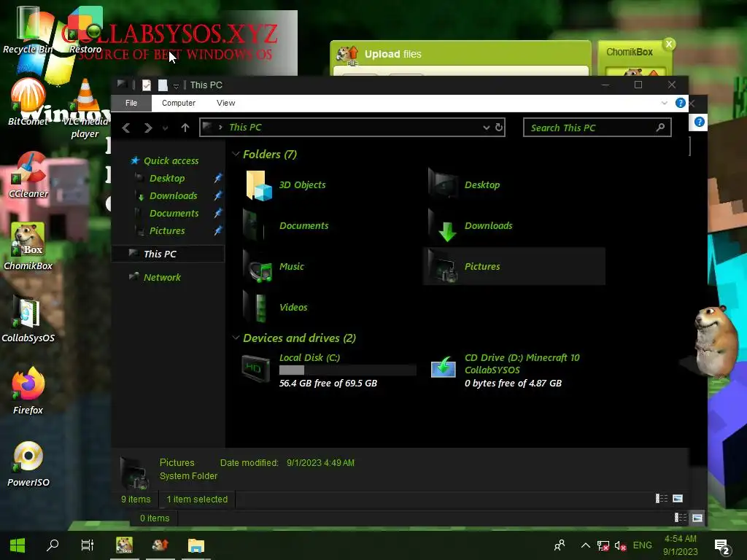Launch Restoro from the desktop
The image size is (747, 560).
pos(85,28)
